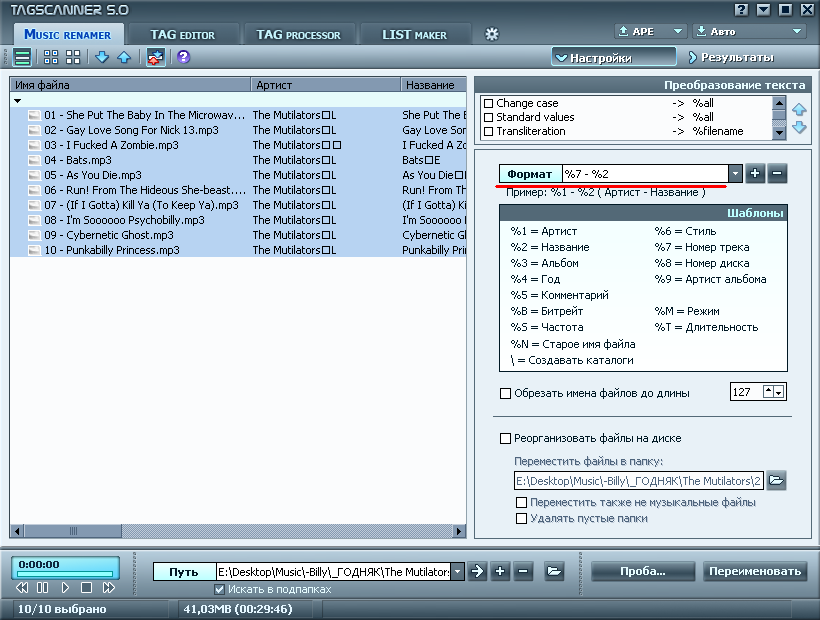
Task: Enable Change case transformation
Action: (488, 104)
